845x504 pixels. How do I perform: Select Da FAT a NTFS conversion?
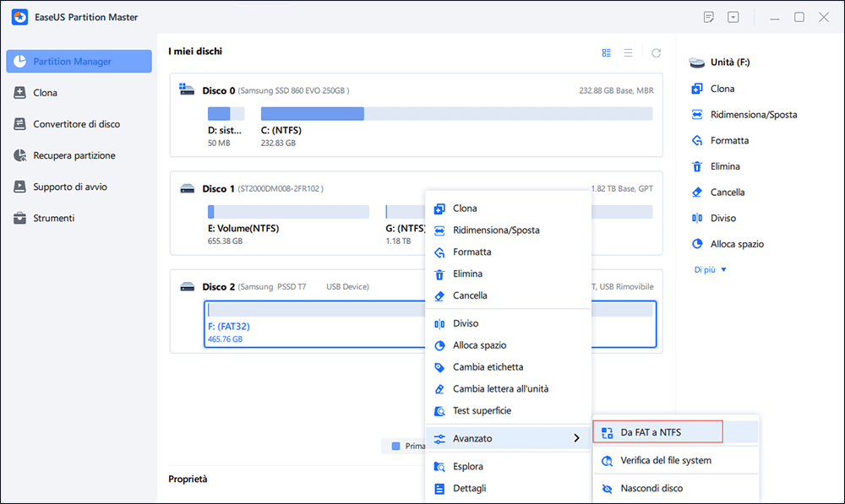[676, 432]
